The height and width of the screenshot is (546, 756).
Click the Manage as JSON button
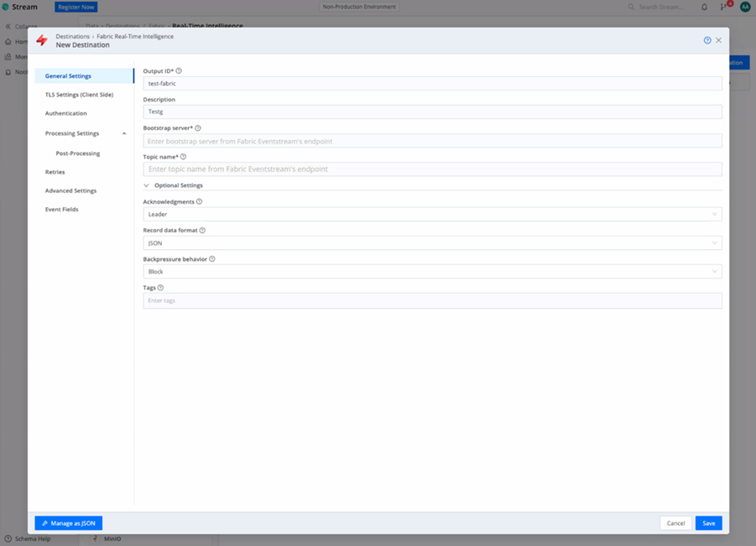click(68, 523)
